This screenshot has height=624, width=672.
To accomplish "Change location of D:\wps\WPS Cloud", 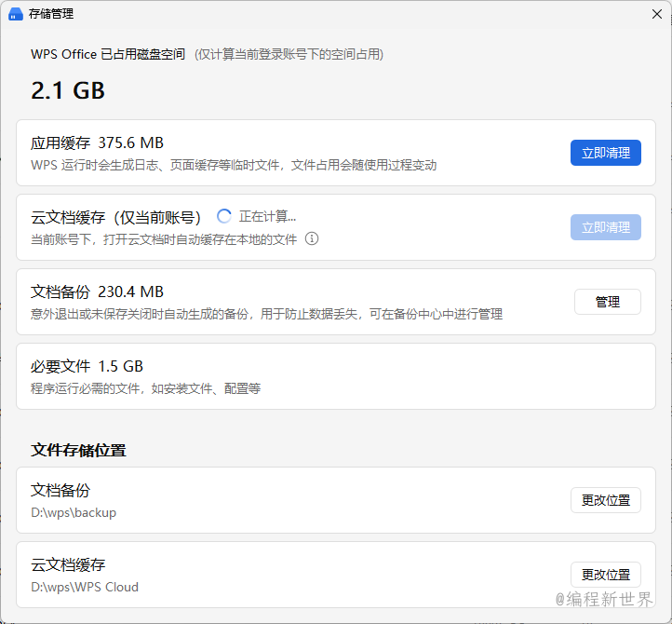I will (x=605, y=575).
